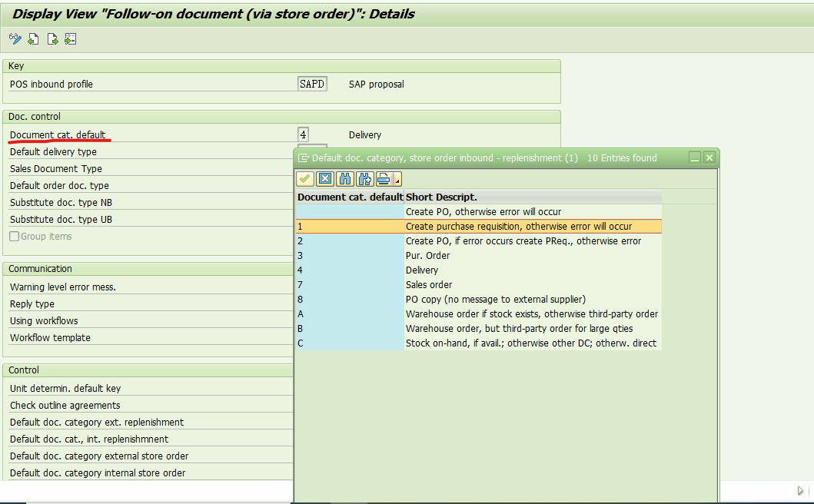Click the status bar arrow icon
The height and width of the screenshot is (504, 814).
(800, 490)
